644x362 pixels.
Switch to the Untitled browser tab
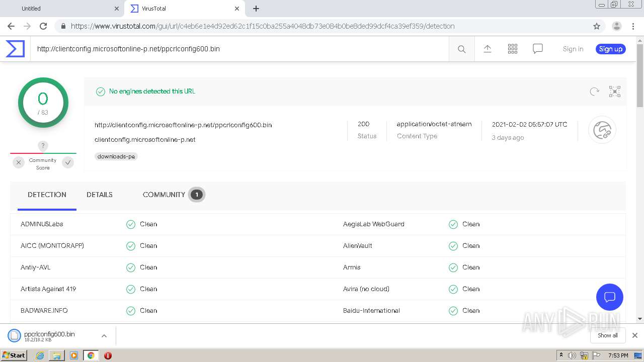click(x=62, y=9)
